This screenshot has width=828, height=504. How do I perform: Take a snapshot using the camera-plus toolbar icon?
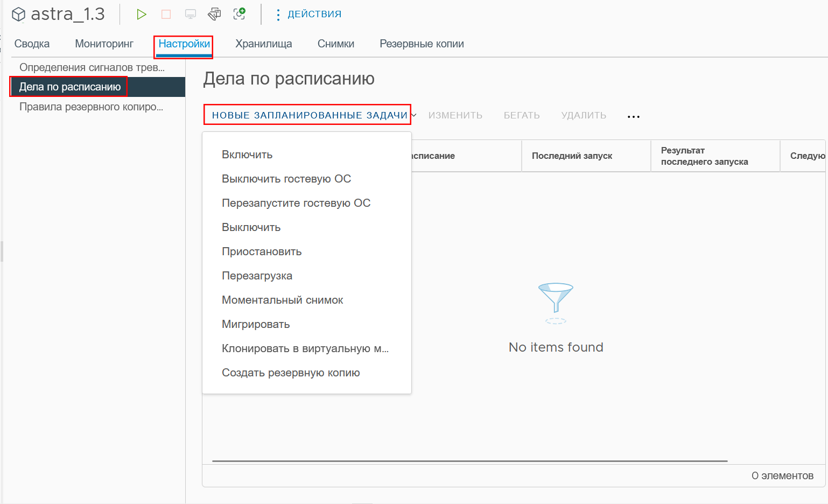pos(240,14)
